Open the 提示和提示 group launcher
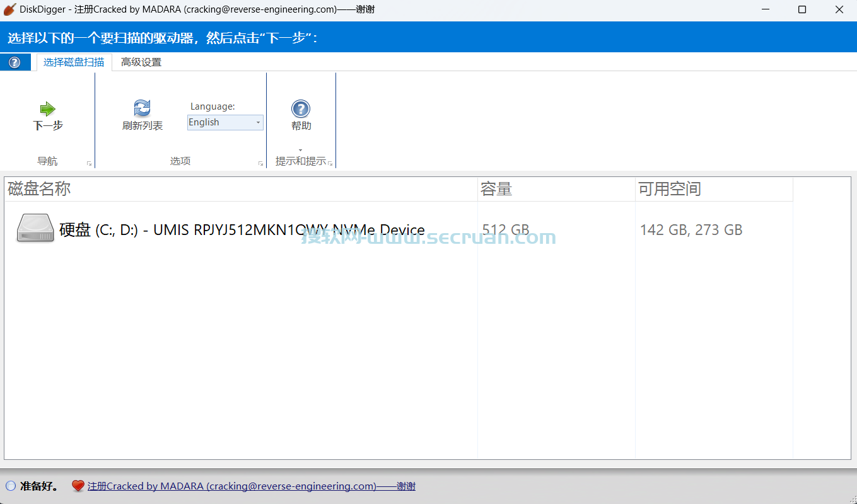 click(x=330, y=164)
